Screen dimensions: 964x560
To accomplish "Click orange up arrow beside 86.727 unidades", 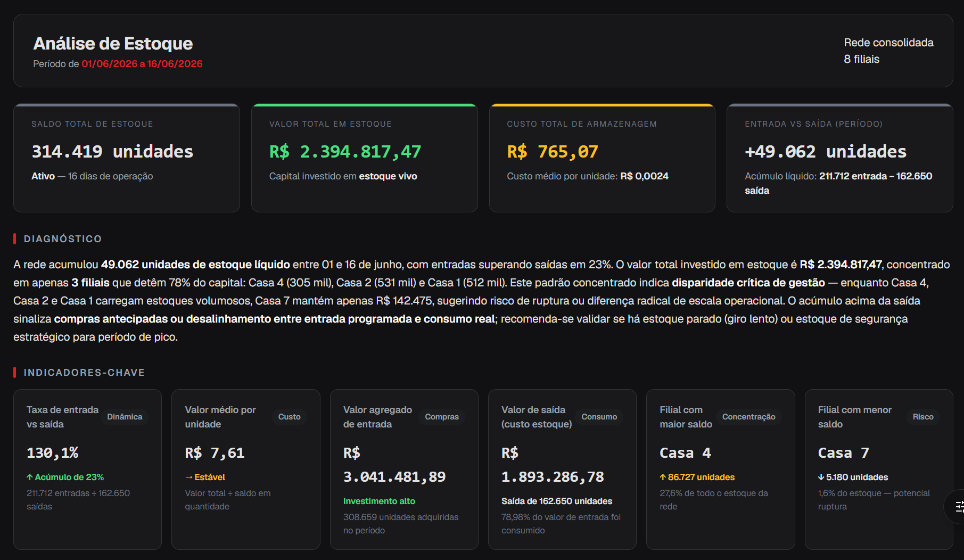I will coord(663,477).
